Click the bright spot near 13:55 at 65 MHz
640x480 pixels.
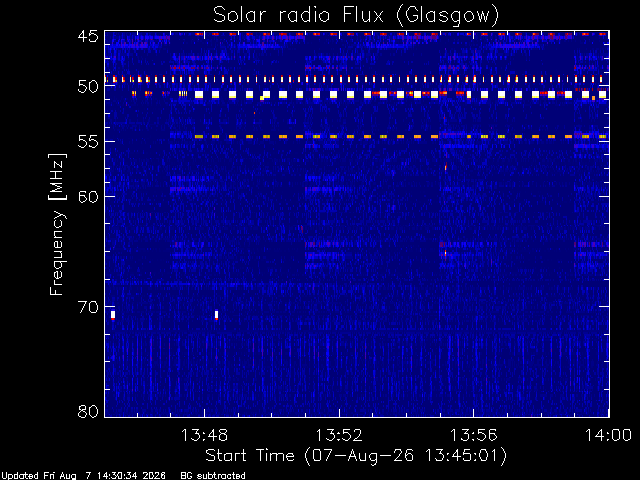click(x=445, y=253)
